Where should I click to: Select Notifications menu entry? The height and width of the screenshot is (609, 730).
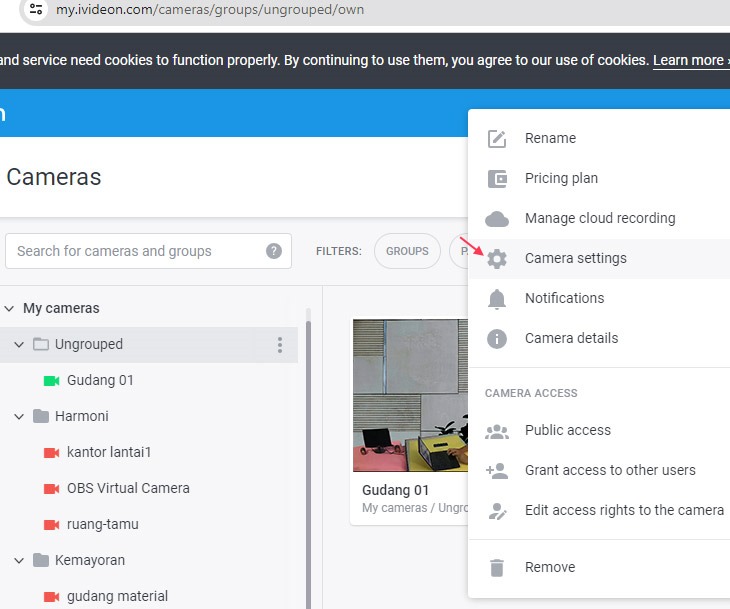coord(599,299)
